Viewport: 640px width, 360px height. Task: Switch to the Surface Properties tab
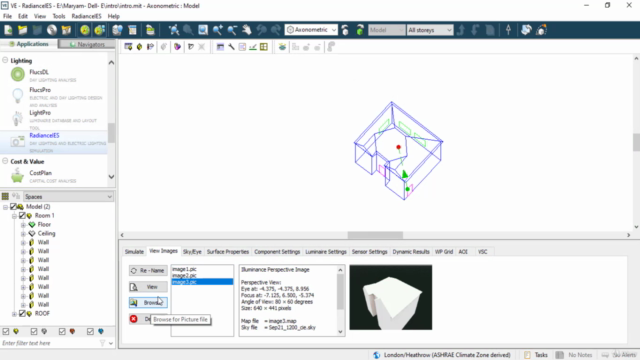(228, 252)
